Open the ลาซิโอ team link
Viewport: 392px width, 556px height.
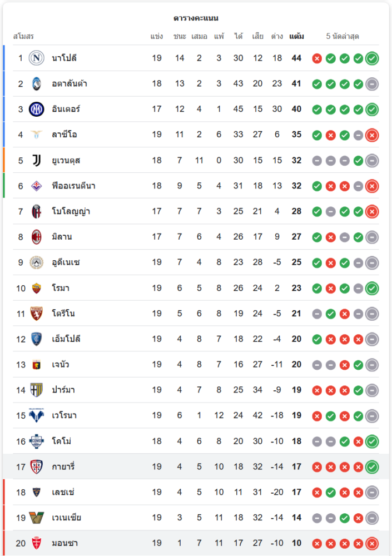tap(64, 135)
